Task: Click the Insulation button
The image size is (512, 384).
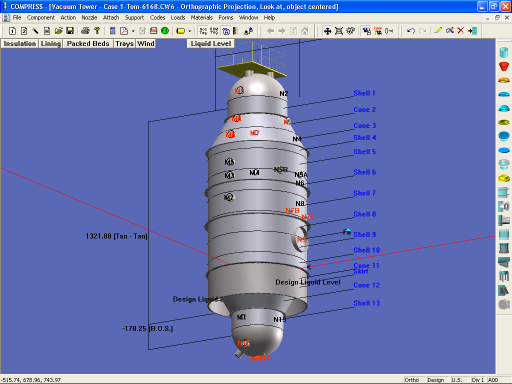Action: point(20,44)
